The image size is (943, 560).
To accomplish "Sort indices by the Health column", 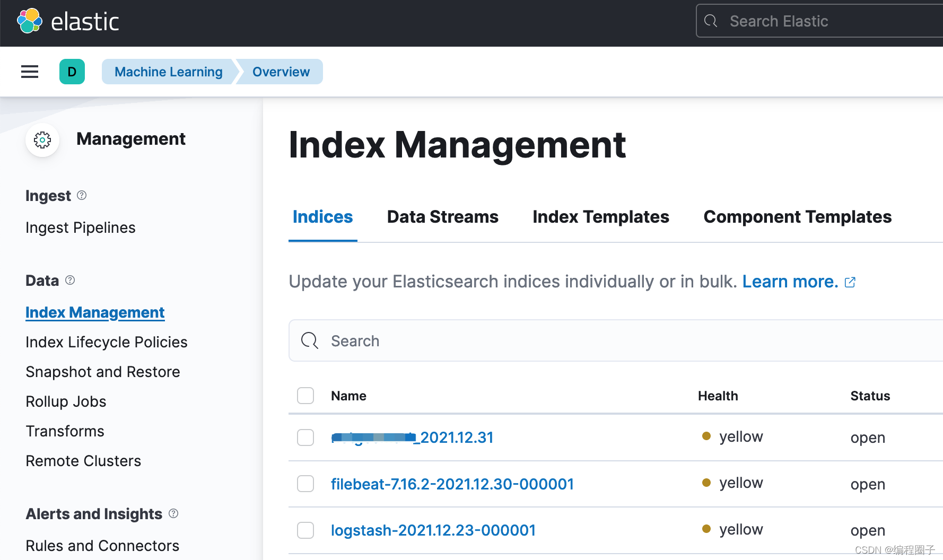I will coord(718,396).
